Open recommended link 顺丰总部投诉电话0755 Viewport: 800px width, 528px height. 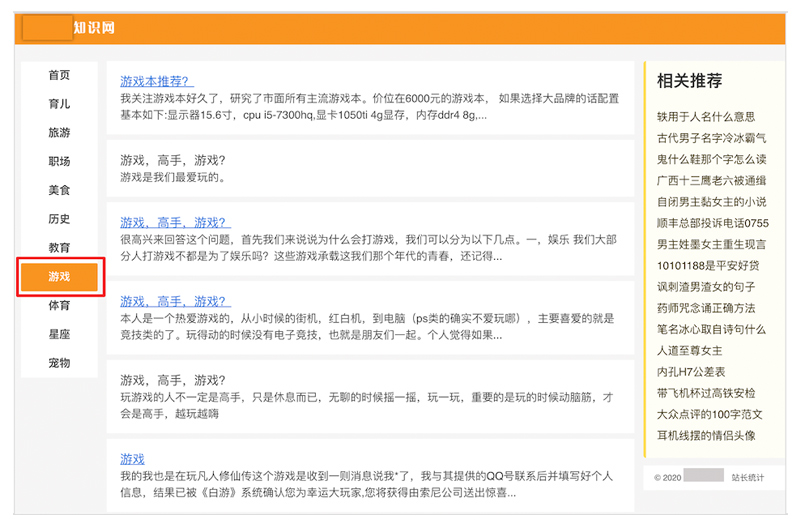point(712,223)
